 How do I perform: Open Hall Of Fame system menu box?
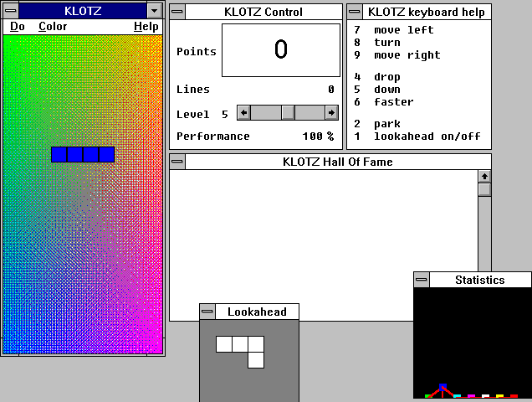(x=177, y=162)
